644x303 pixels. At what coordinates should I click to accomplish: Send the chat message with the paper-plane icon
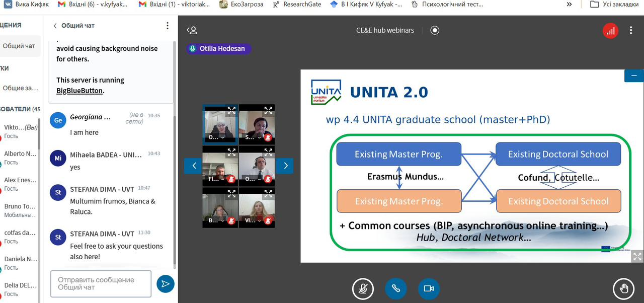pyautogui.click(x=165, y=284)
